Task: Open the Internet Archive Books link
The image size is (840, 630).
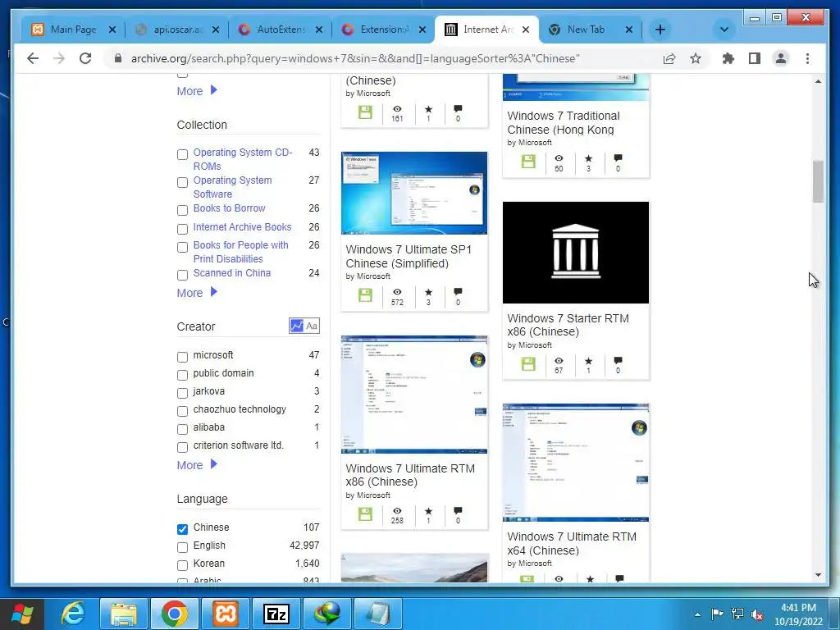Action: coord(242,227)
